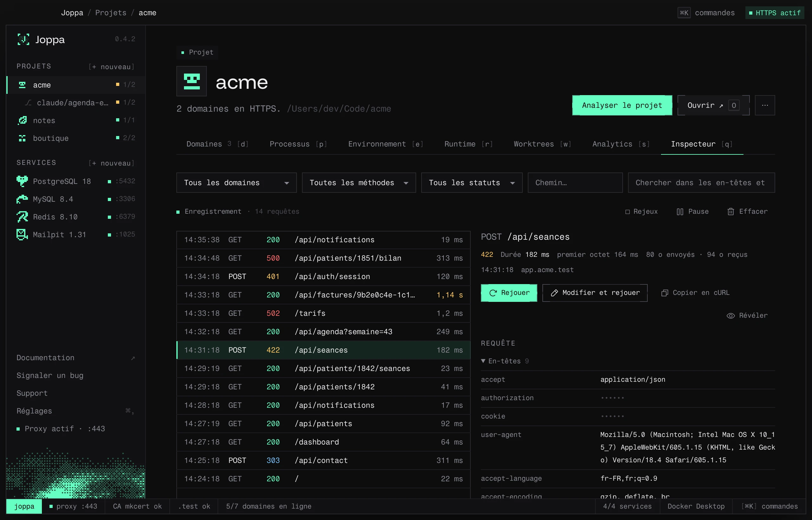Image resolution: width=812 pixels, height=520 pixels.
Task: Click the Chercher dans les en-têtes field
Action: coord(701,183)
